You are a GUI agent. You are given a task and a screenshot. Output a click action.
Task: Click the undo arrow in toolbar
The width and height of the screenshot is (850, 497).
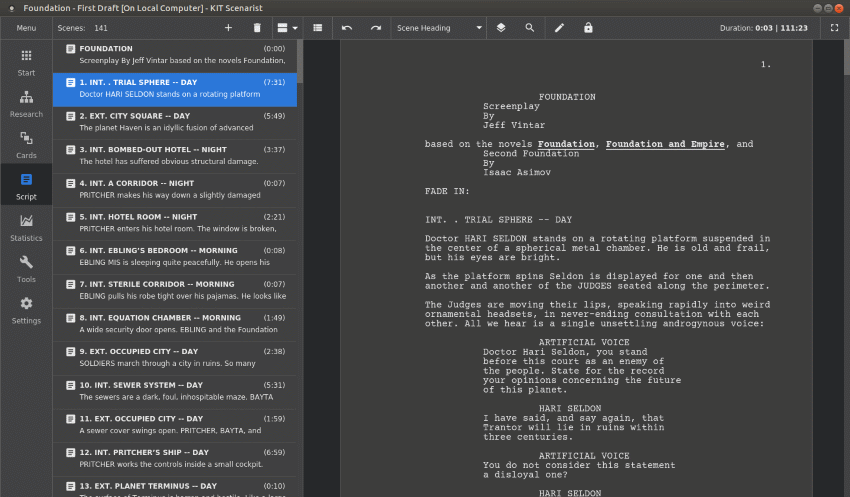pos(347,28)
